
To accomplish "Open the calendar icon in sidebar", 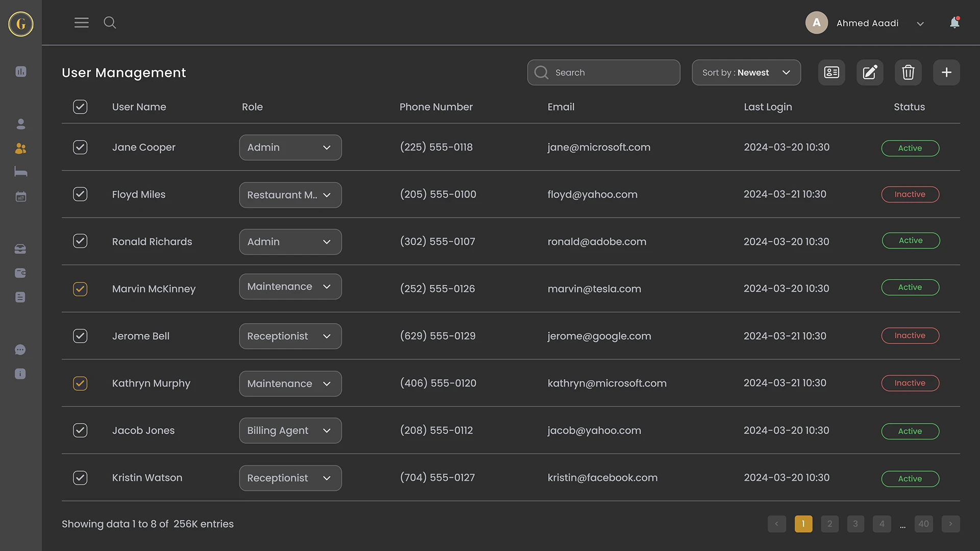I will (20, 196).
